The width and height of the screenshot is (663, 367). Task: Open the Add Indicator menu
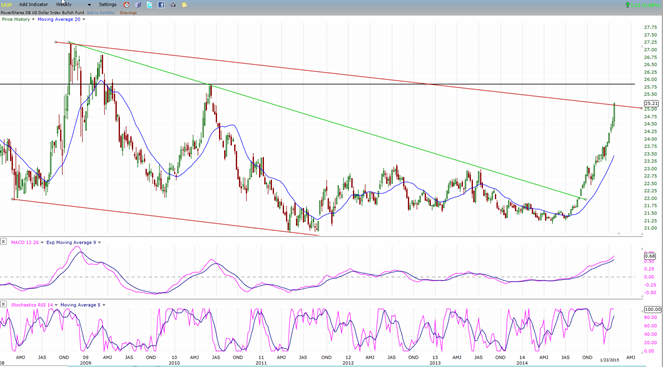click(x=33, y=4)
